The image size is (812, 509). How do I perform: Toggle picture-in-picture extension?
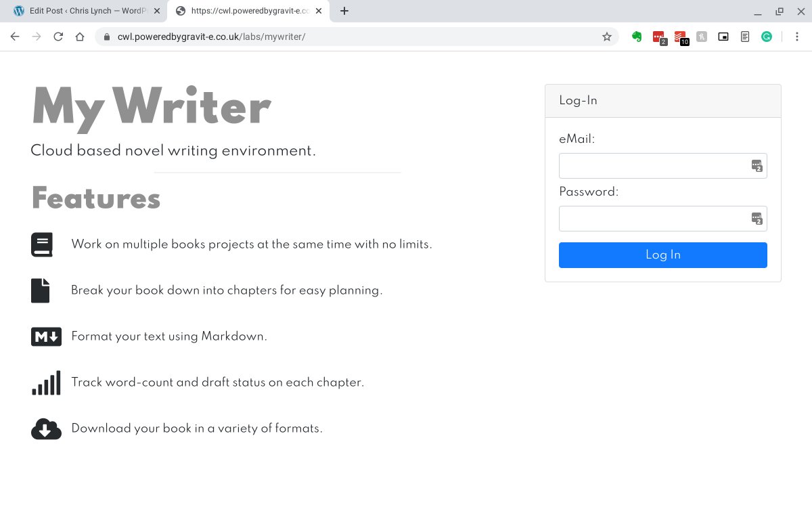[x=723, y=37]
